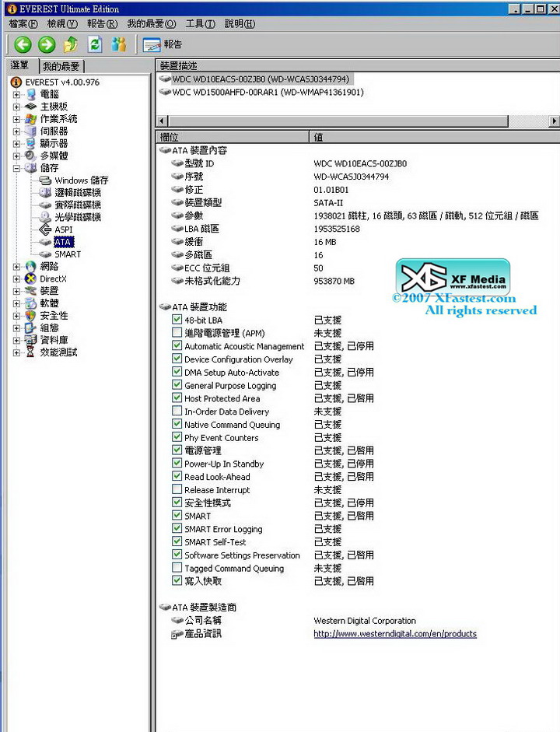Select the 網路 network icon in tree

(x=31, y=267)
